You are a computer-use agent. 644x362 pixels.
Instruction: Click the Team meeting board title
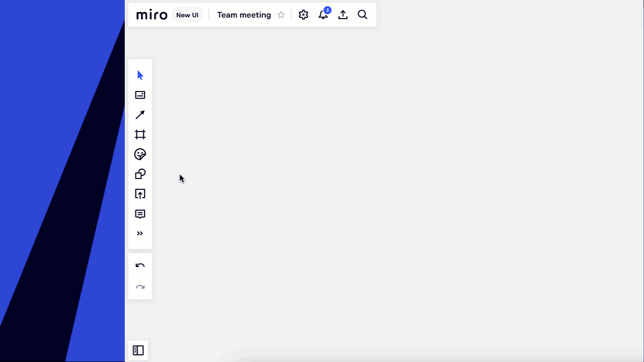click(x=244, y=15)
